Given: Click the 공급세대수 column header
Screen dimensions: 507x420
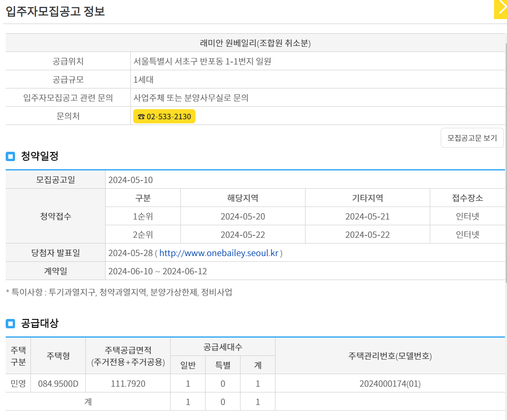Looking at the screenshot, I should point(223,347).
